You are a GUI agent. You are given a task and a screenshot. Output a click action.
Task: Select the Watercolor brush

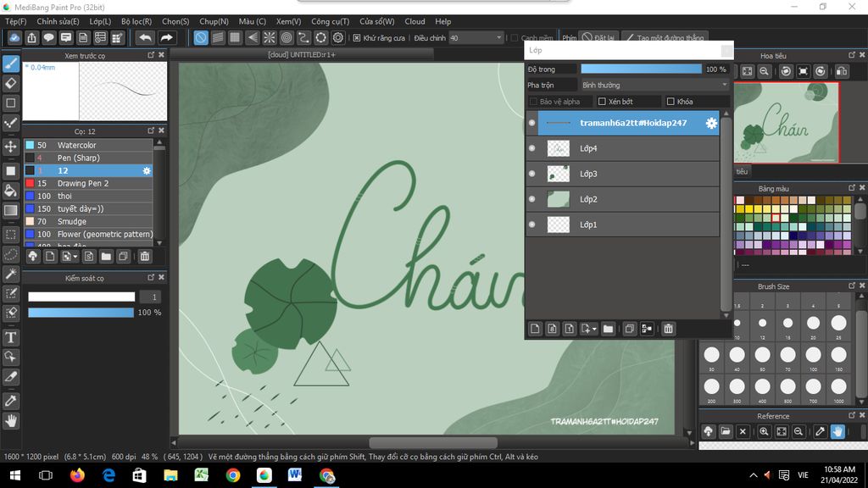(88, 145)
